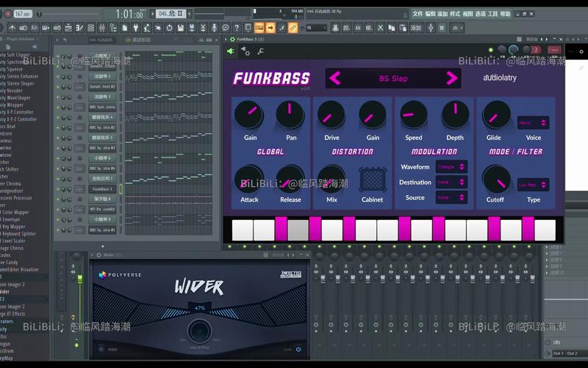Open the 工具 menu

tap(492, 14)
